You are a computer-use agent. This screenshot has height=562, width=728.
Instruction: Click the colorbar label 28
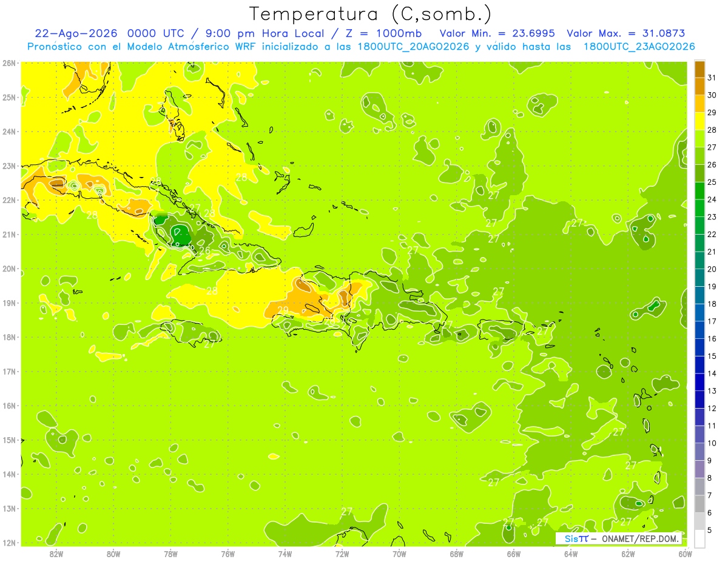pyautogui.click(x=712, y=130)
